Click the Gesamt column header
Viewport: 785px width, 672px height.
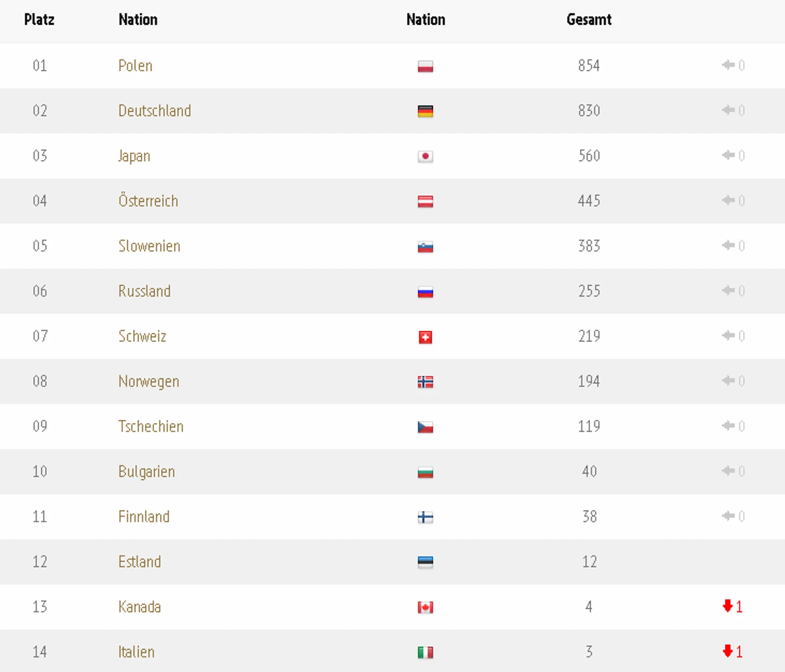pyautogui.click(x=589, y=20)
